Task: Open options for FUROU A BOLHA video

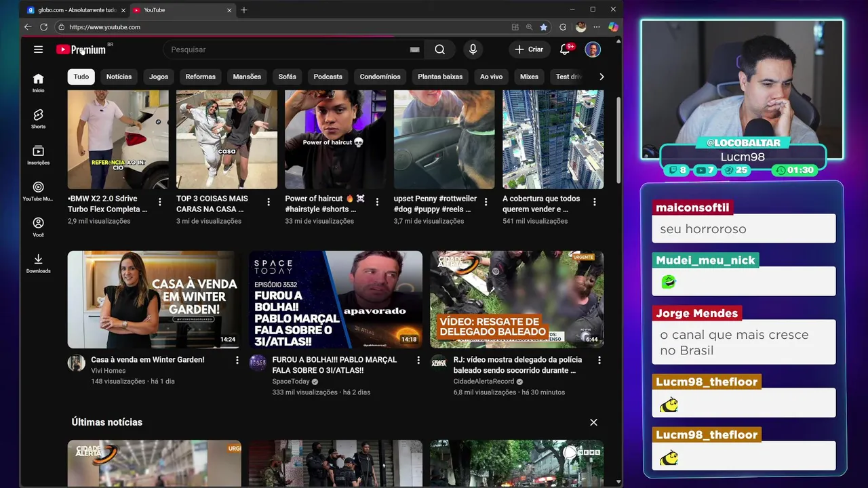Action: coord(418,361)
